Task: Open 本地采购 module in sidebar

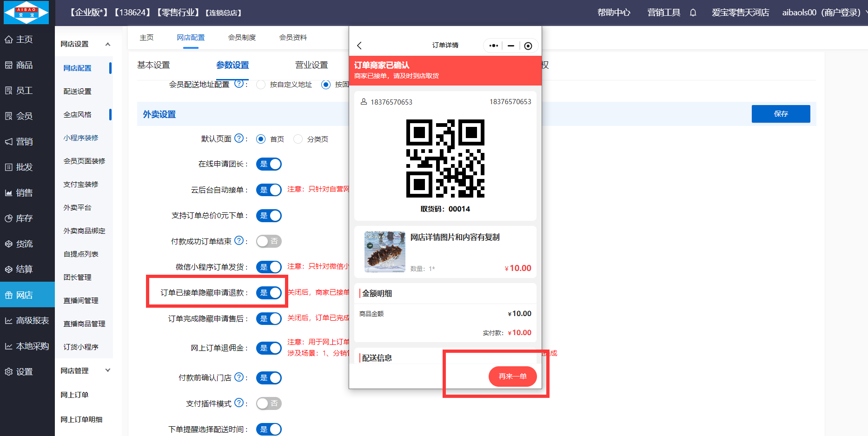Action: point(27,346)
